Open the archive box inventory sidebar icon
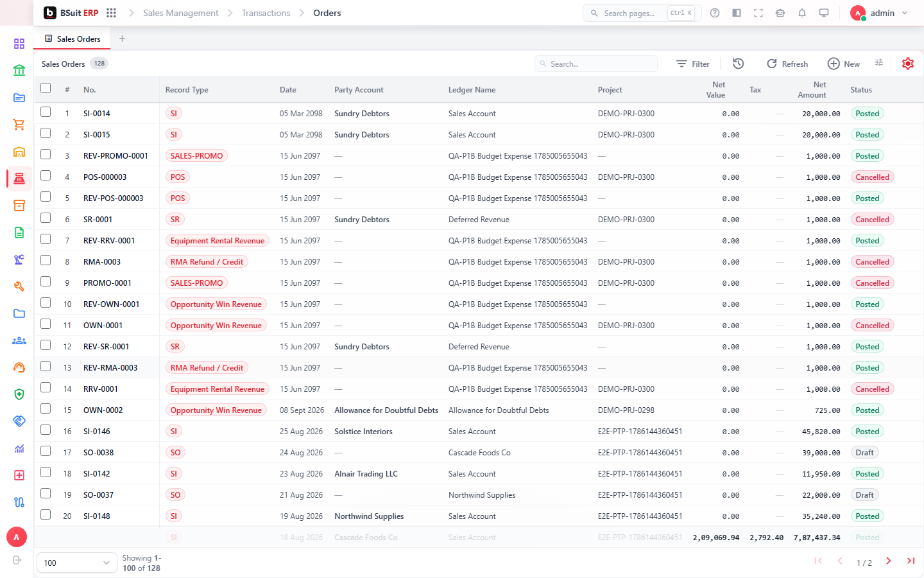 [19, 206]
